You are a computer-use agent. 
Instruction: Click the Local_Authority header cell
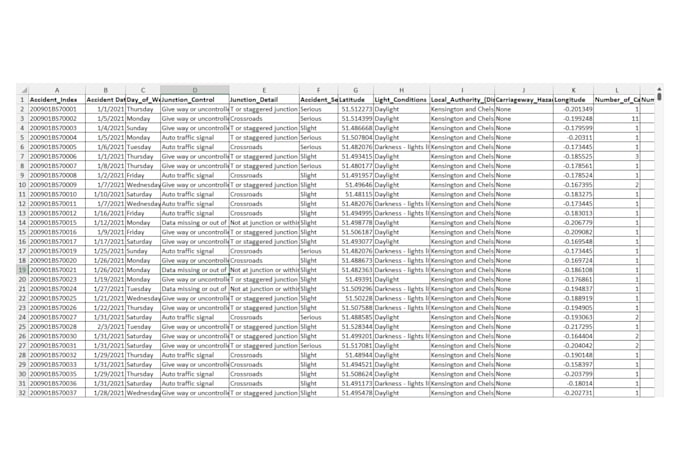pos(462,100)
